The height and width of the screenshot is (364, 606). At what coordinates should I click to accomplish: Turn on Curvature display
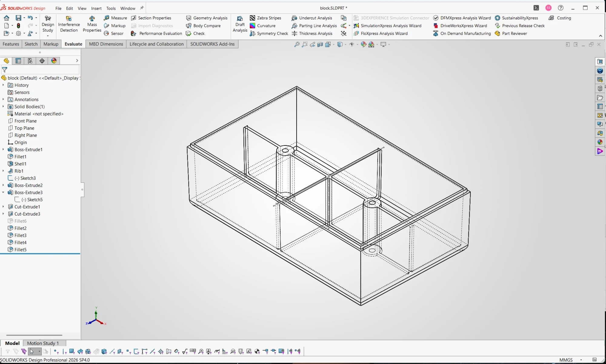point(262,26)
